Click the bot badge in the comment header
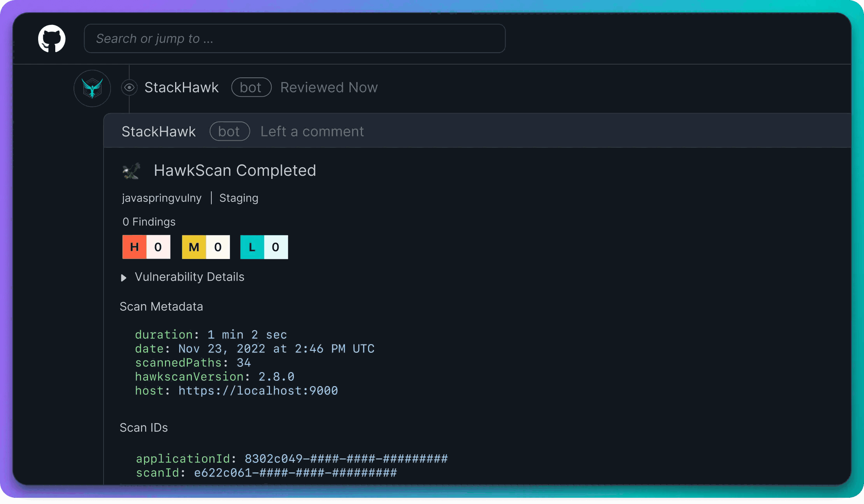This screenshot has width=864, height=504. tap(230, 131)
